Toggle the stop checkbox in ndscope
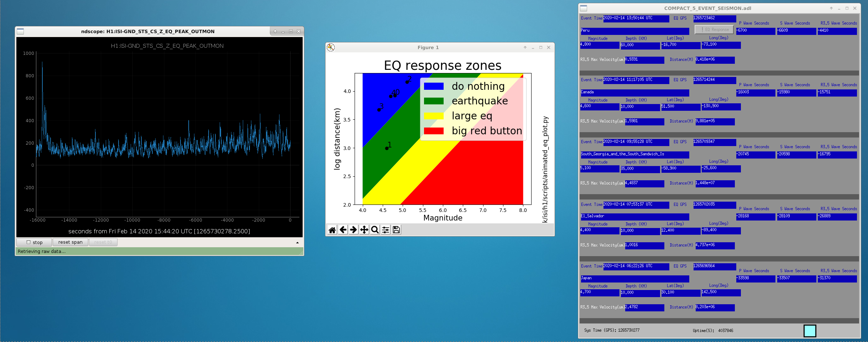Screen dimensions: 868x342 pyautogui.click(x=28, y=242)
